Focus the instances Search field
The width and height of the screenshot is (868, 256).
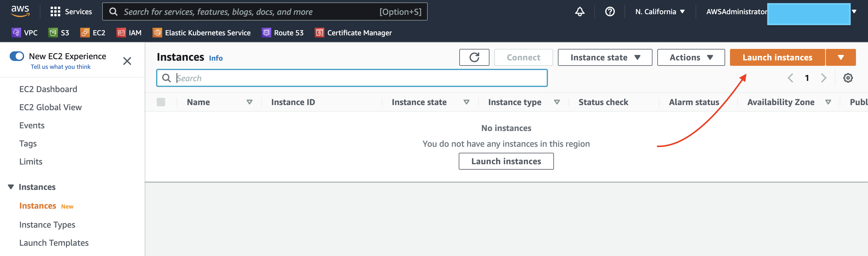tap(352, 78)
